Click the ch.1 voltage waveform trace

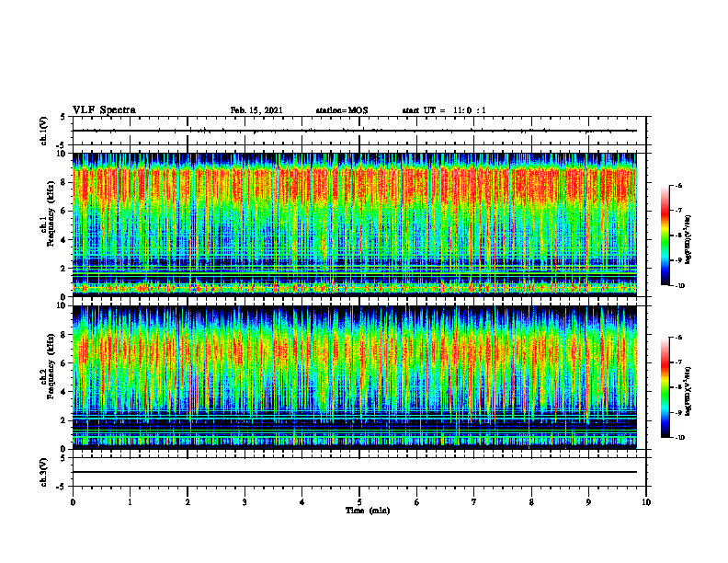(x=355, y=131)
